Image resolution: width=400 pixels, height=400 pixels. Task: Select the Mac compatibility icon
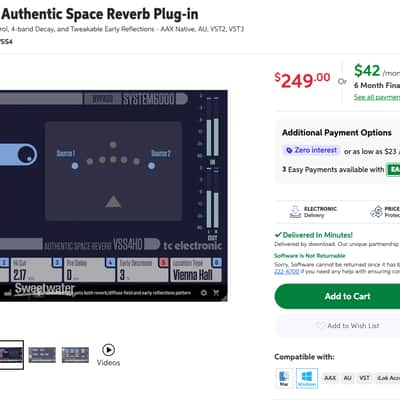284,378
